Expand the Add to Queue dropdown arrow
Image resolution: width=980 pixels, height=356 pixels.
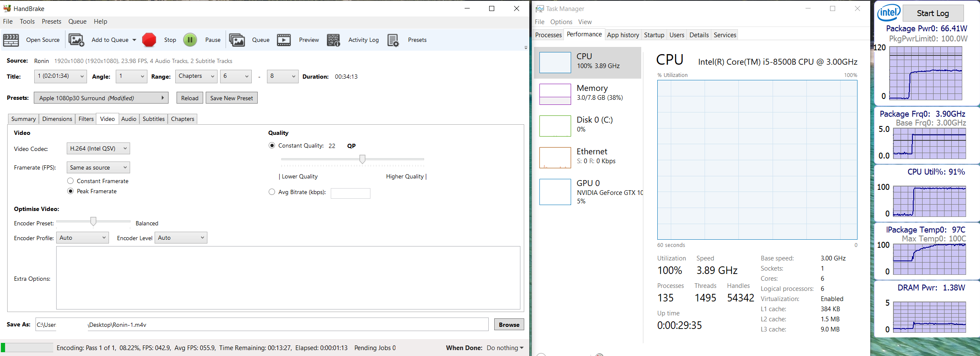(x=134, y=40)
